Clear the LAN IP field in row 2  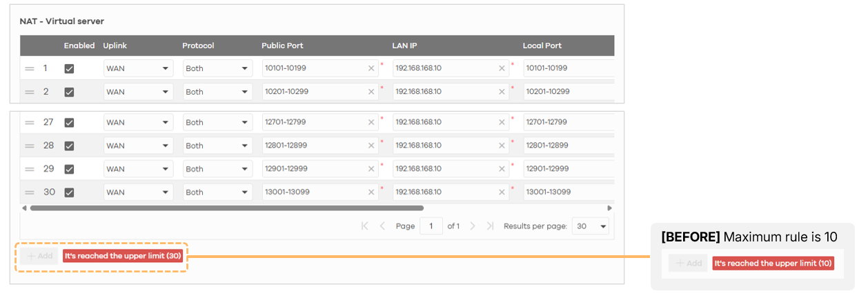[x=502, y=92]
